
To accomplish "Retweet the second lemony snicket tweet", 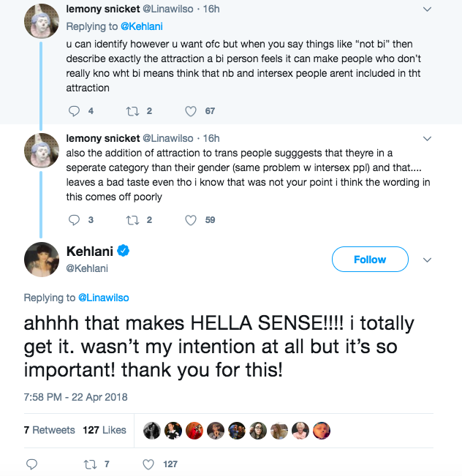I will tap(133, 219).
